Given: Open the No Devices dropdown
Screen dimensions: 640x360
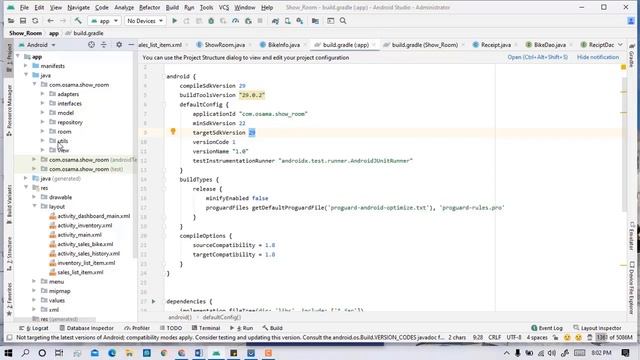Looking at the screenshot, I should coord(145,21).
